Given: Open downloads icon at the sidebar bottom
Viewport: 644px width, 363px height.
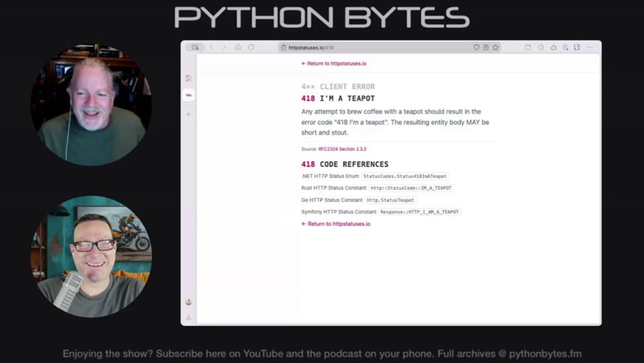Looking at the screenshot, I should (189, 317).
